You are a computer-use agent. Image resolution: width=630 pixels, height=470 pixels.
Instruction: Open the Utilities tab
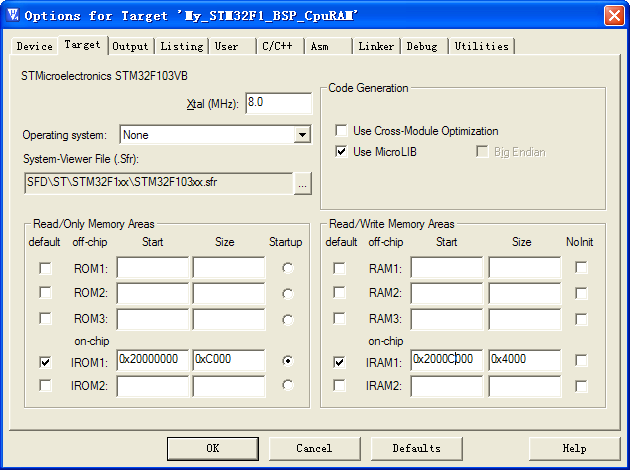pos(481,46)
